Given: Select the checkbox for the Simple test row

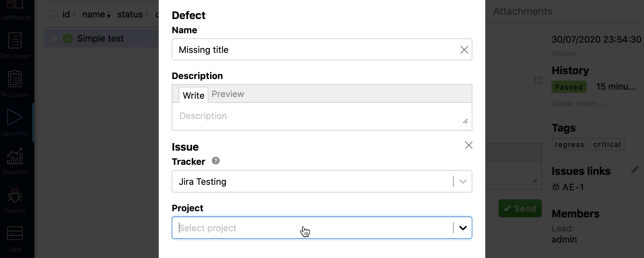Looking at the screenshot, I should point(53,38).
